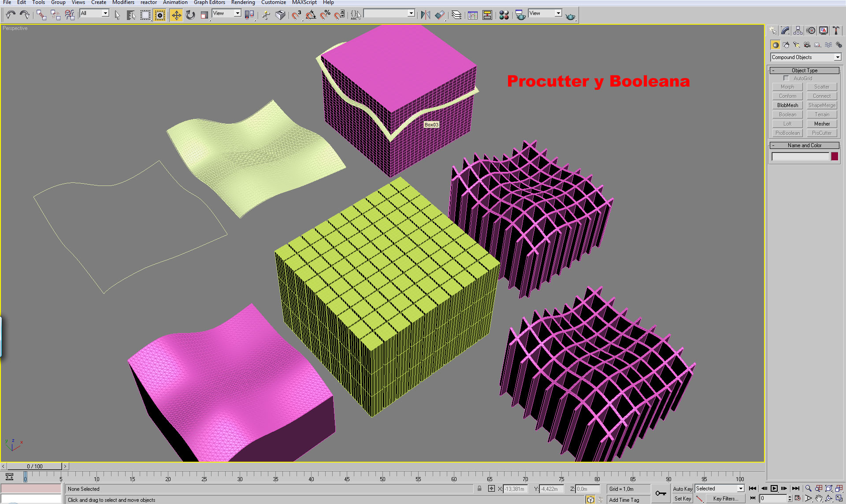Open the Modify panel tab icon
This screenshot has height=504, width=846.
click(x=785, y=31)
